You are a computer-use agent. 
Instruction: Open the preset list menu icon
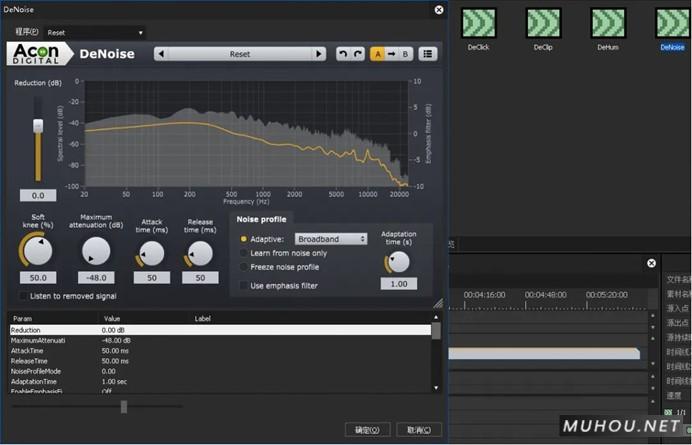428,54
